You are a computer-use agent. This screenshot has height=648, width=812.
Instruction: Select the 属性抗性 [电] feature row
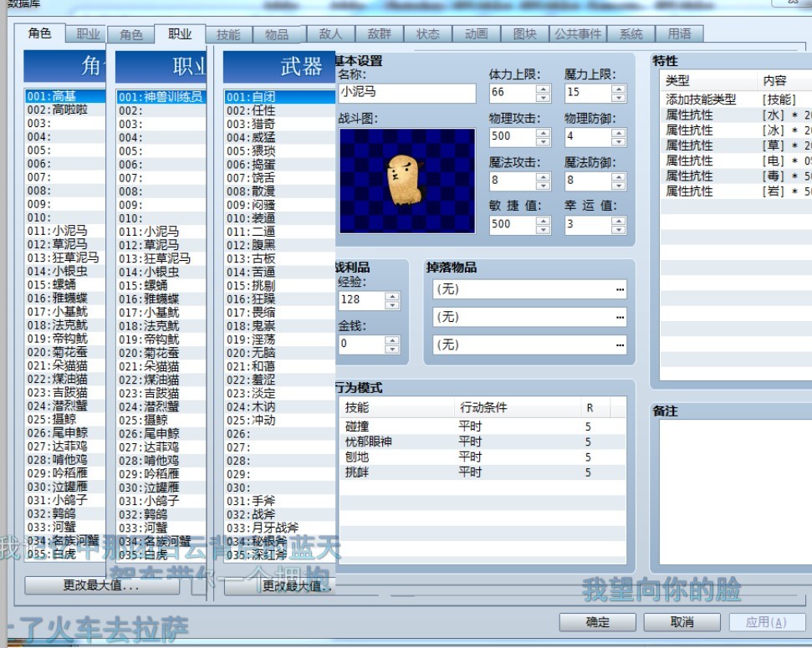point(737,161)
